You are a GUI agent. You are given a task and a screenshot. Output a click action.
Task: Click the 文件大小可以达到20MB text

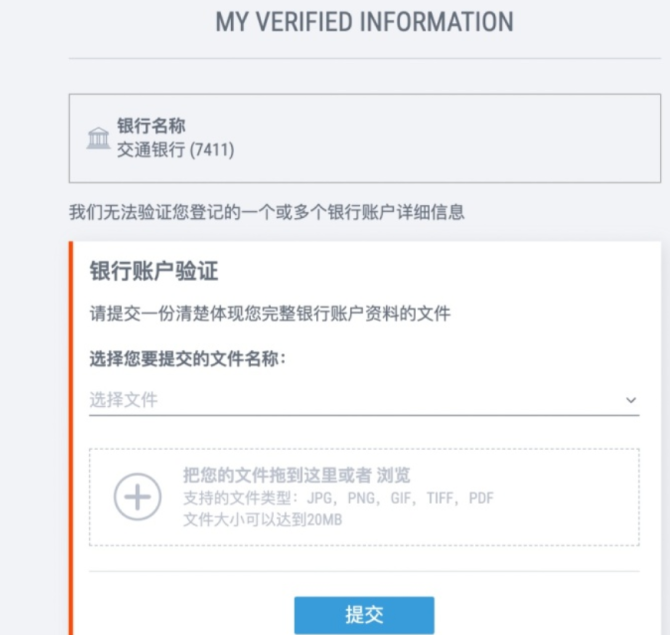coord(263,520)
